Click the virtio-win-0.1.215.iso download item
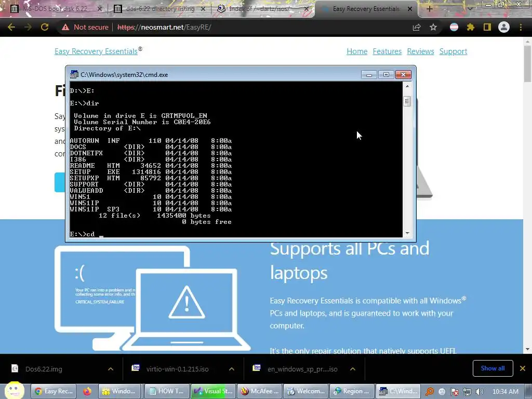532x399 pixels. (177, 369)
